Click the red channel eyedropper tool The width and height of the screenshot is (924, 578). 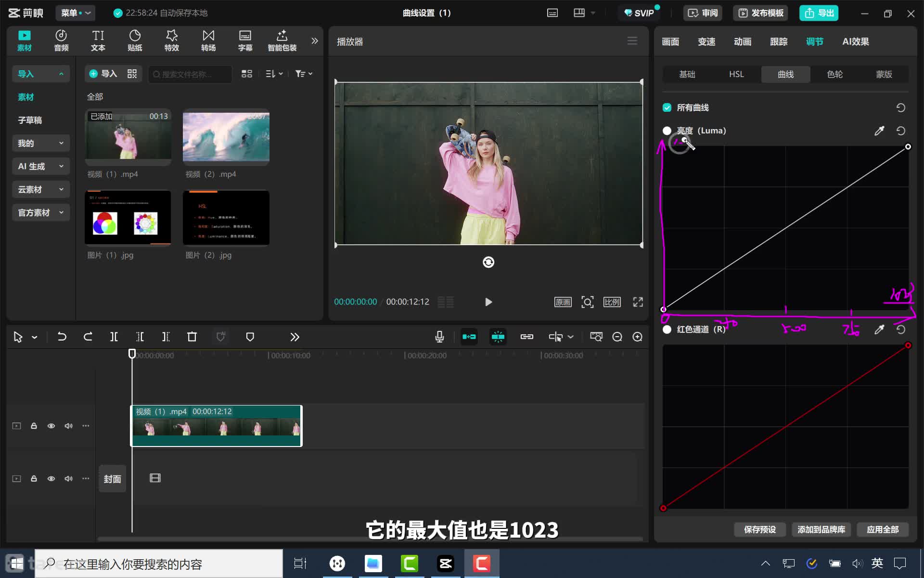click(x=879, y=329)
